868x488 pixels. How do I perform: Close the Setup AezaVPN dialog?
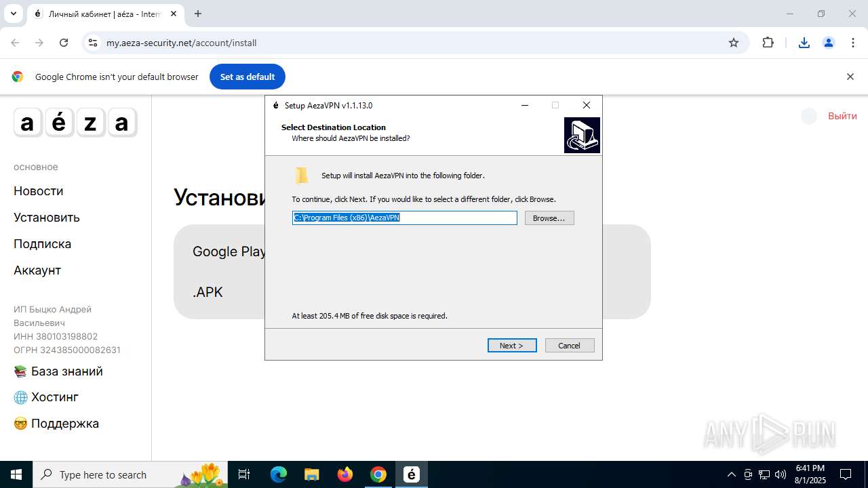click(x=587, y=105)
